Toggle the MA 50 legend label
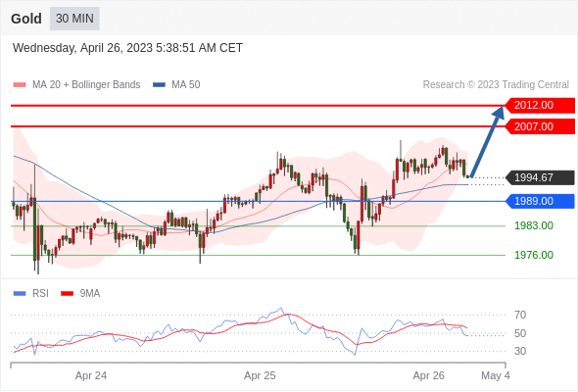 [186, 85]
